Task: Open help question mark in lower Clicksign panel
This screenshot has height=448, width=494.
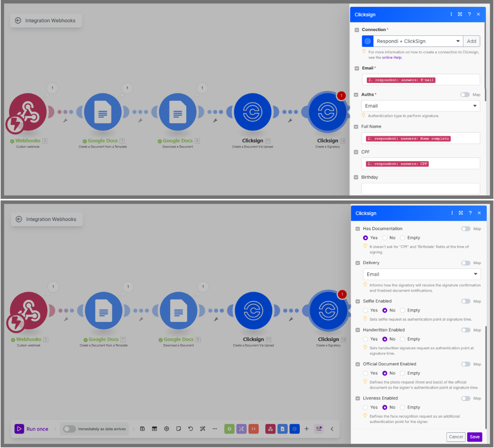Action: (470, 213)
